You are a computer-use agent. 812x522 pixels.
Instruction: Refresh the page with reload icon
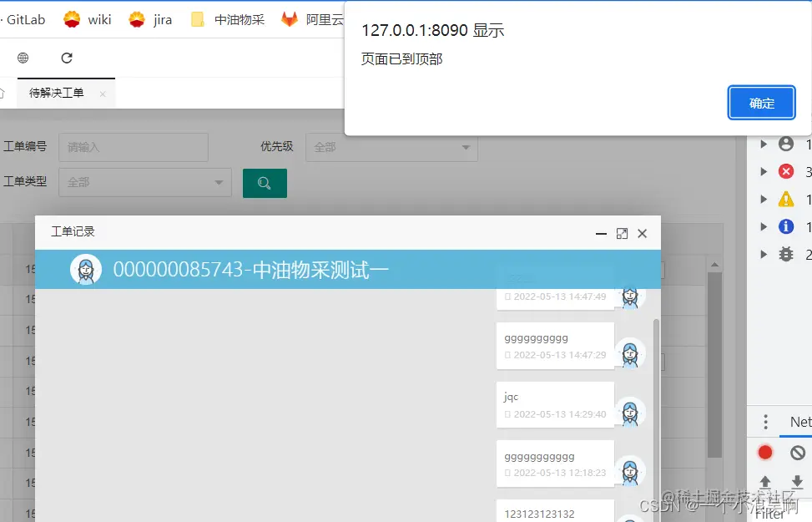click(x=66, y=58)
